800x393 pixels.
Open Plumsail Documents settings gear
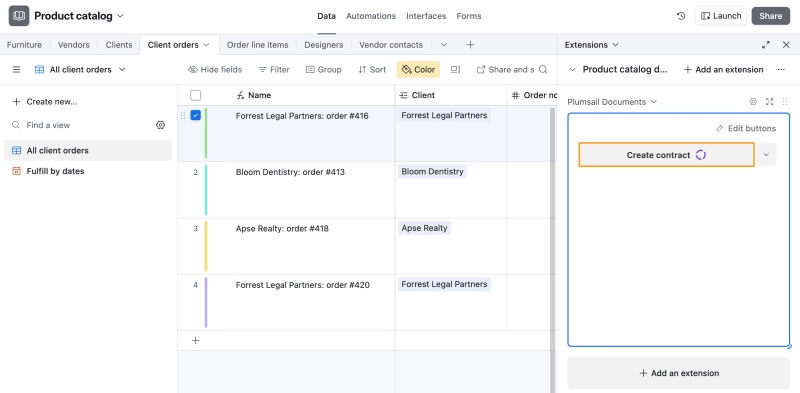[753, 102]
